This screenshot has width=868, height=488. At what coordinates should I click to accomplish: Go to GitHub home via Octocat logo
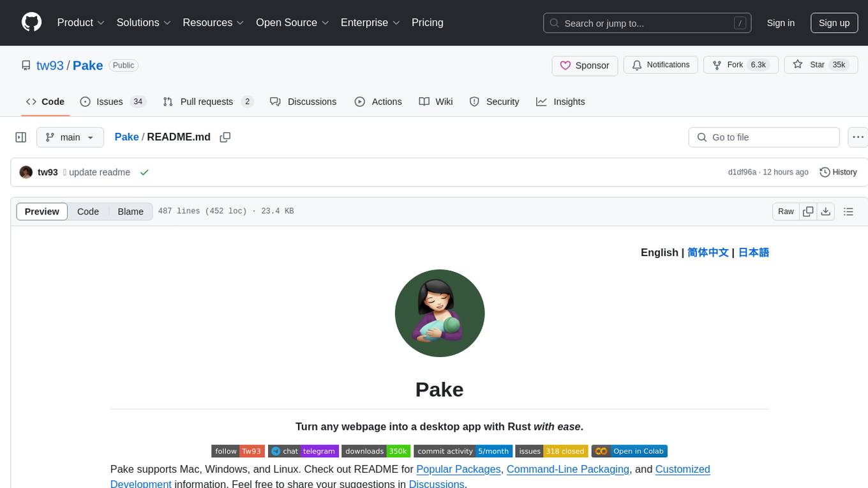(31, 22)
